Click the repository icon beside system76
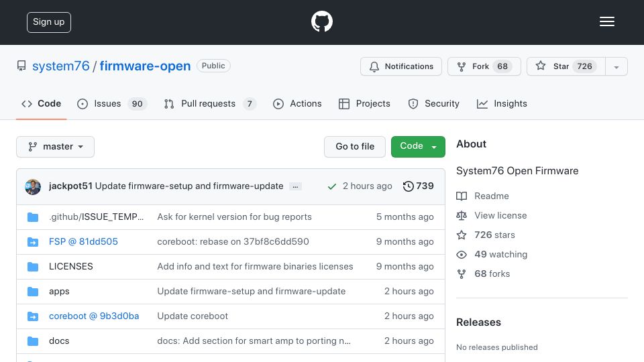The height and width of the screenshot is (362, 644). point(21,66)
